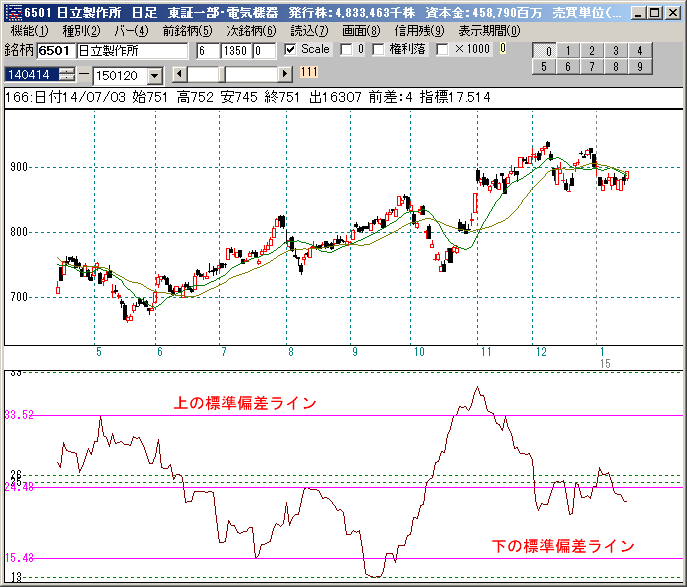Viewport: 687px width, 587px height.
Task: Toggle the ×1000 checkbox
Action: point(443,50)
